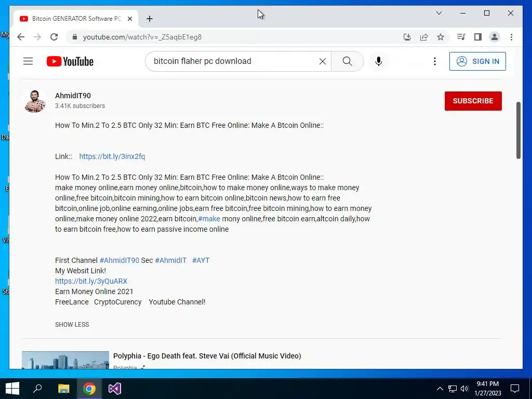Viewport: 532px width, 399px height.
Task: Open a new tab with plus button
Action: (150, 19)
